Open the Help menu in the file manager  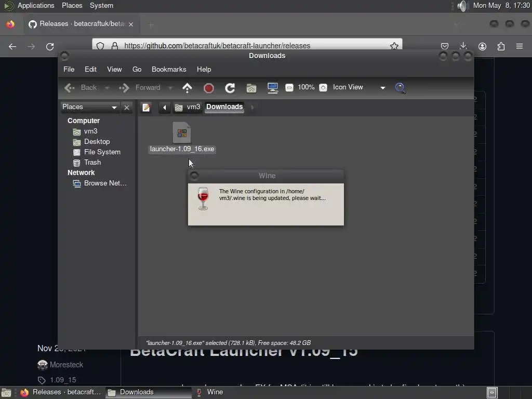[x=204, y=69]
